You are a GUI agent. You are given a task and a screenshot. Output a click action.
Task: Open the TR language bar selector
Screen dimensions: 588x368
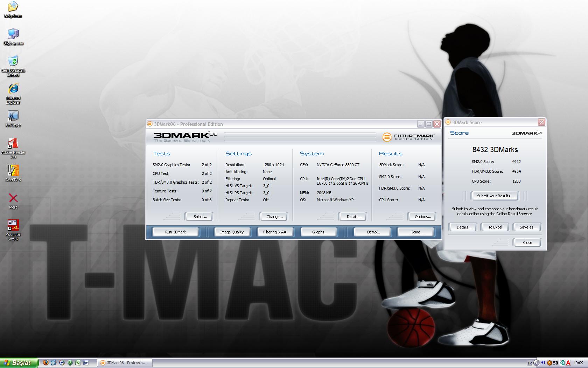[x=530, y=363]
